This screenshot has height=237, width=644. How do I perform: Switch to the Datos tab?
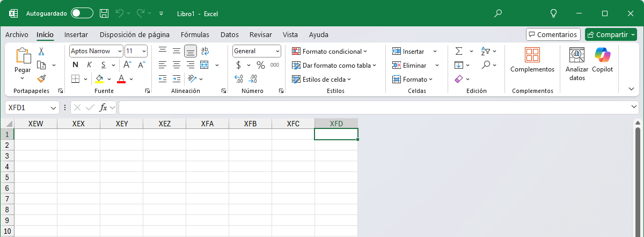tap(230, 34)
